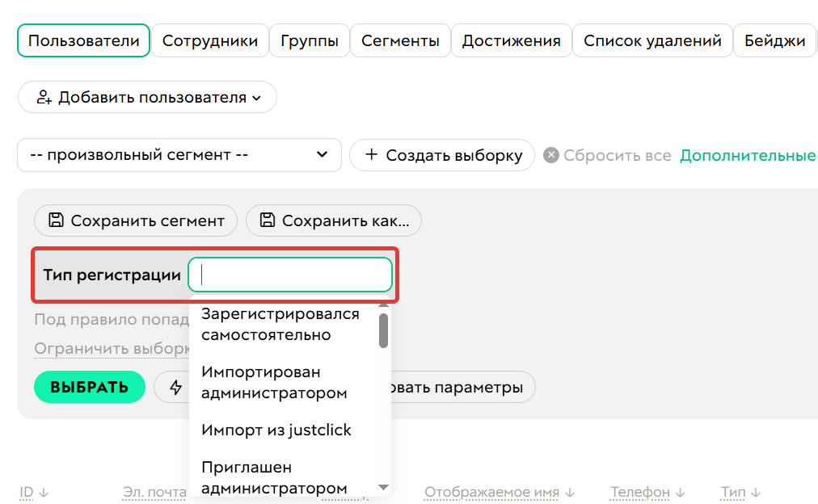Viewport: 818px width, 504px height.
Task: Click the Дополнительные link
Action: (x=747, y=155)
